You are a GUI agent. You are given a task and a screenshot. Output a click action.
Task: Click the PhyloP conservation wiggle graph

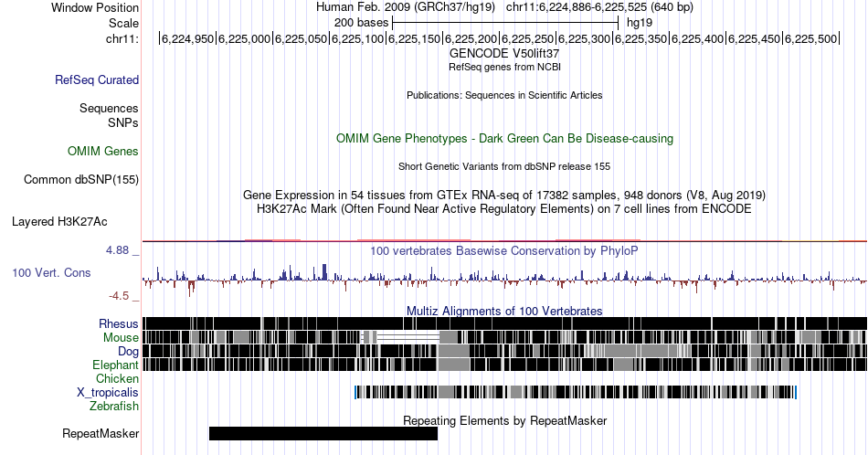pyautogui.click(x=505, y=279)
